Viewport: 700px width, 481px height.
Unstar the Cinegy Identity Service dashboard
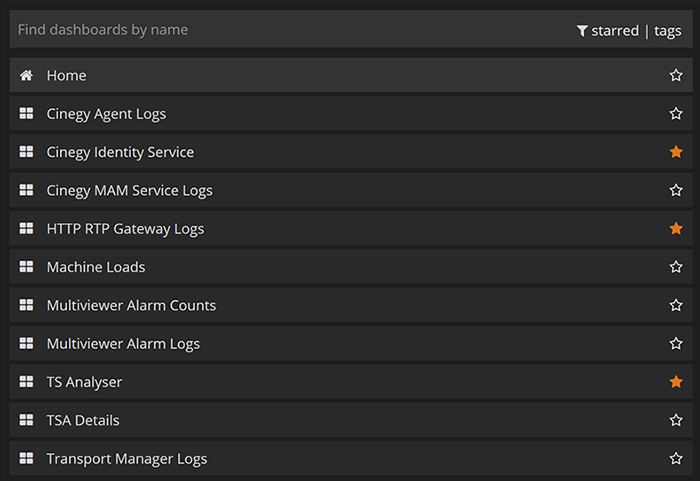(x=676, y=152)
